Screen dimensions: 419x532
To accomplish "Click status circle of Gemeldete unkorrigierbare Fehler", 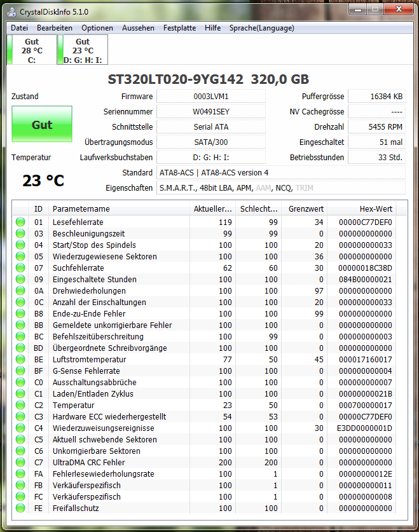I will pyautogui.click(x=20, y=325).
